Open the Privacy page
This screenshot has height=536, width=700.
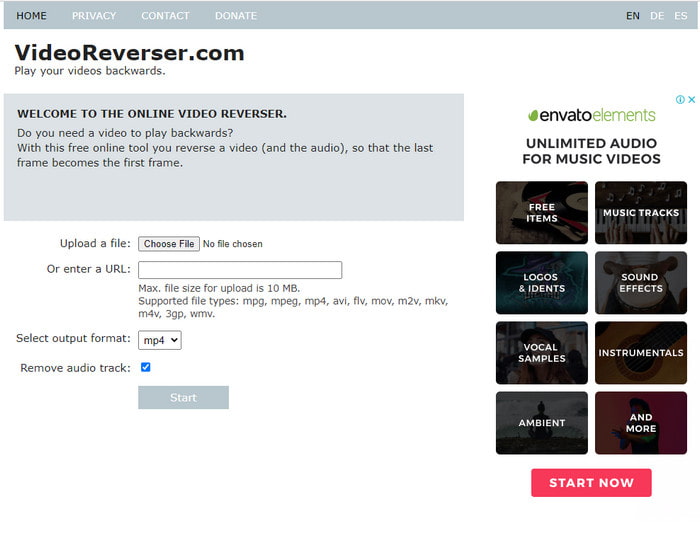pyautogui.click(x=94, y=16)
